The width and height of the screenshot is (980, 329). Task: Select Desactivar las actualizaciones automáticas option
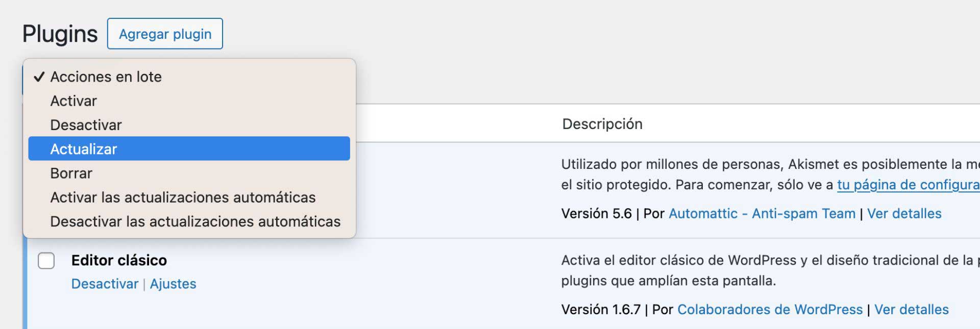tap(195, 221)
